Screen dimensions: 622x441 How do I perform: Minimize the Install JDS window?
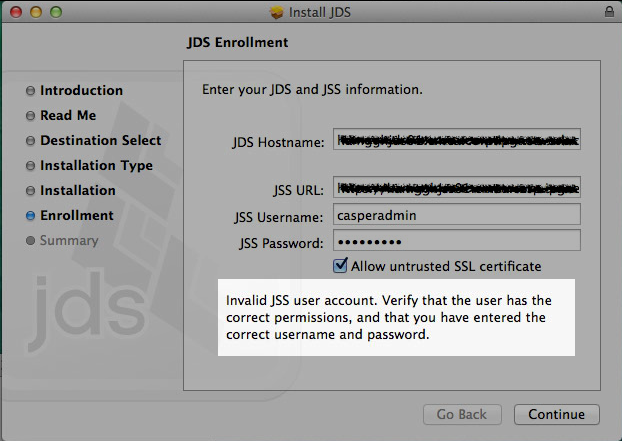click(36, 12)
